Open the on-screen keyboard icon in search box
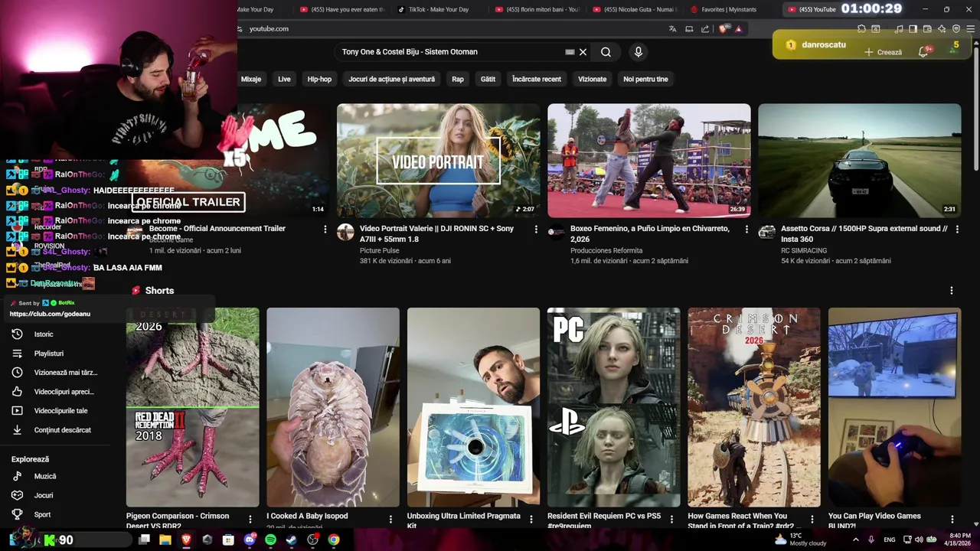Viewport: 980px width, 551px height. click(570, 52)
